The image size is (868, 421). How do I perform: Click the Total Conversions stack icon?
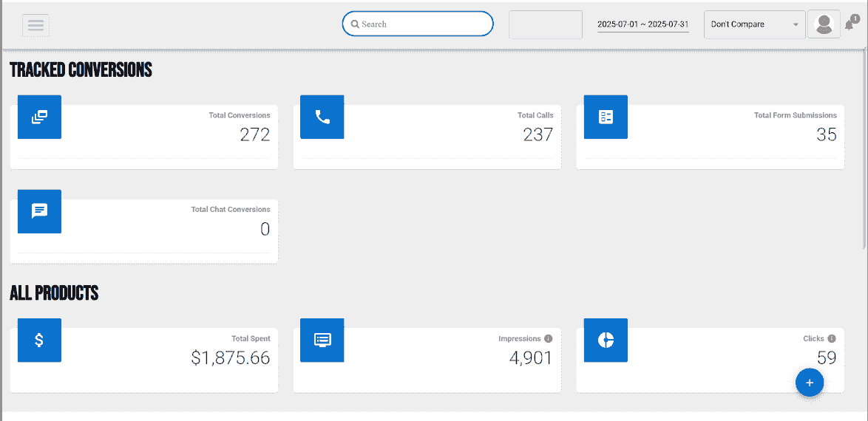point(39,117)
